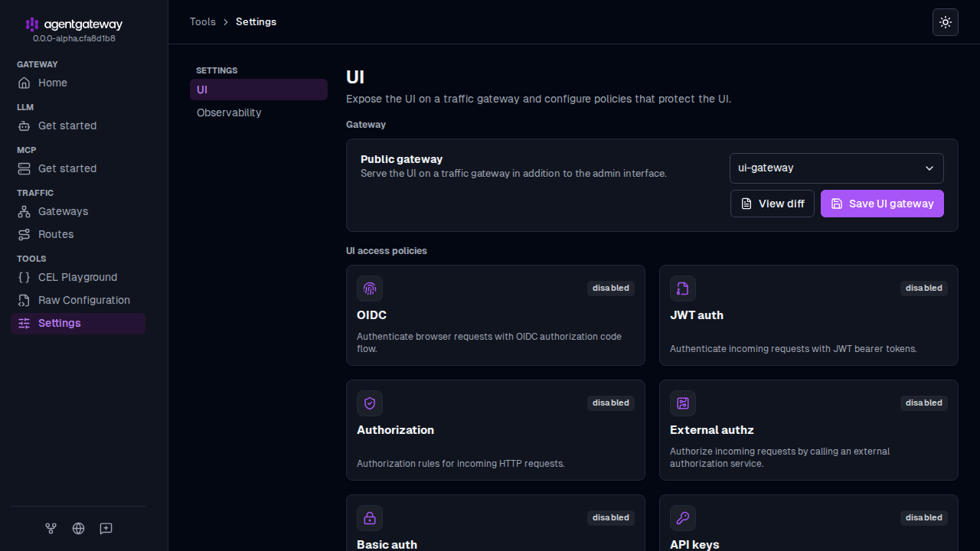
Task: Click the Basic auth lock icon
Action: point(370,518)
